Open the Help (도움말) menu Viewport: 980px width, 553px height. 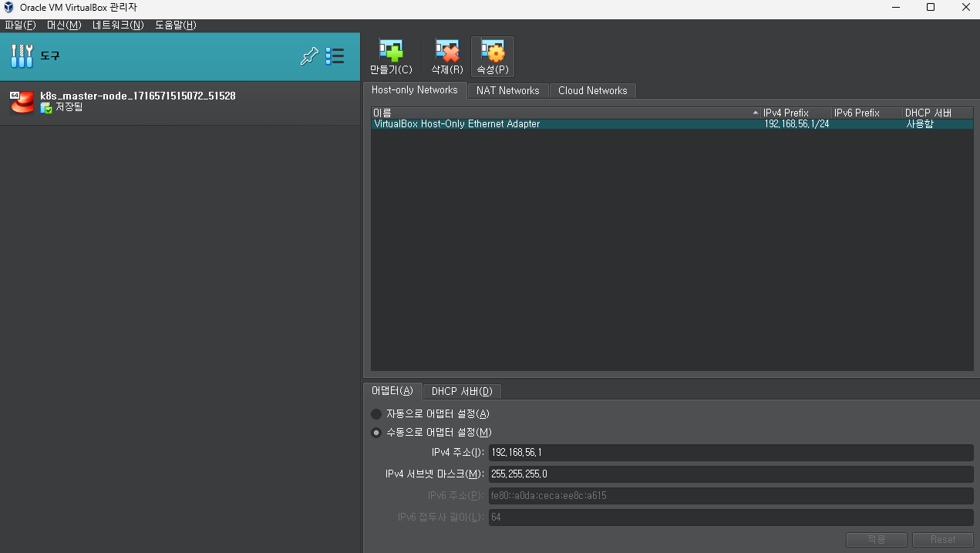(x=176, y=25)
